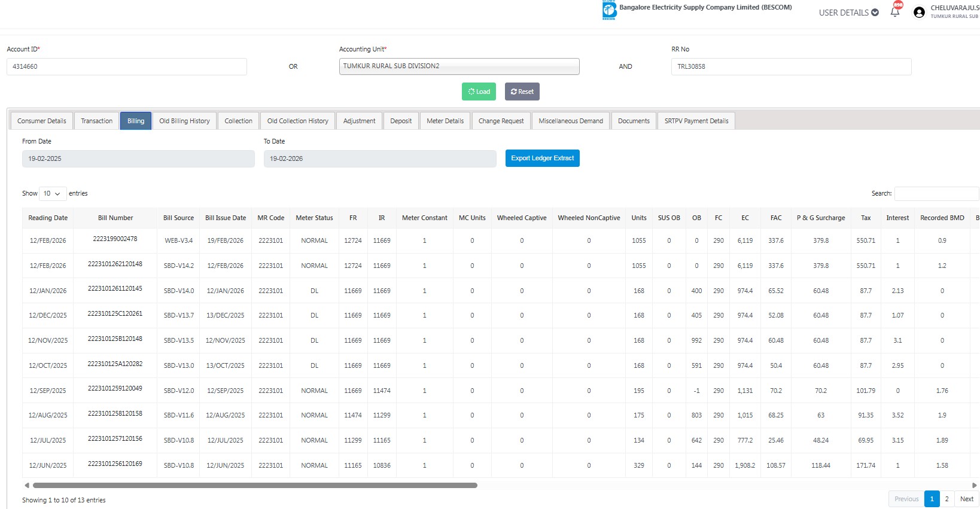This screenshot has height=509, width=980.
Task: Click the Export Ledger Extract button
Action: click(542, 159)
